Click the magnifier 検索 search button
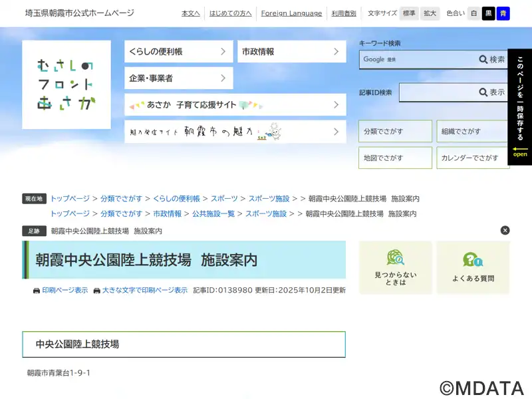This screenshot has height=399, width=532. (492, 59)
